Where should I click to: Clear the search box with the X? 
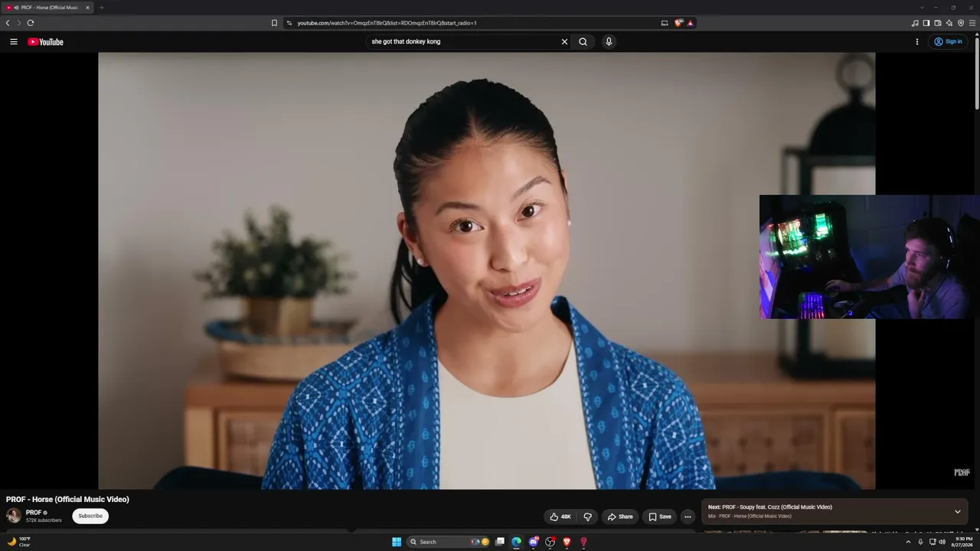[565, 42]
